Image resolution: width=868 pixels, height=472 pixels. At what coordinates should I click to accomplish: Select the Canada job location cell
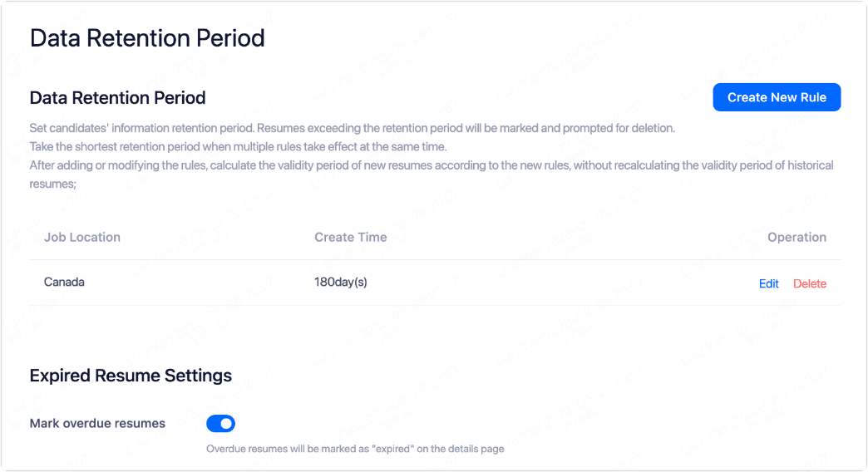pos(64,282)
